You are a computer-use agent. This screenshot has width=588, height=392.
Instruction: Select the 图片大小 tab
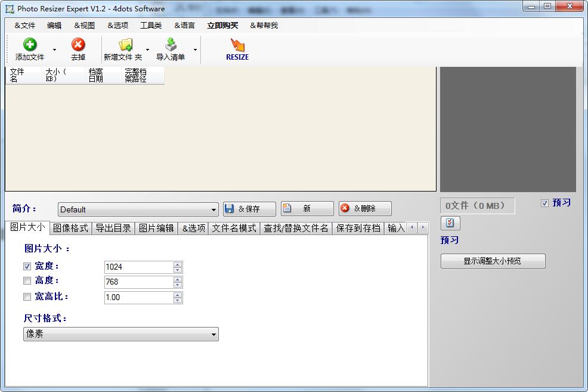click(27, 227)
